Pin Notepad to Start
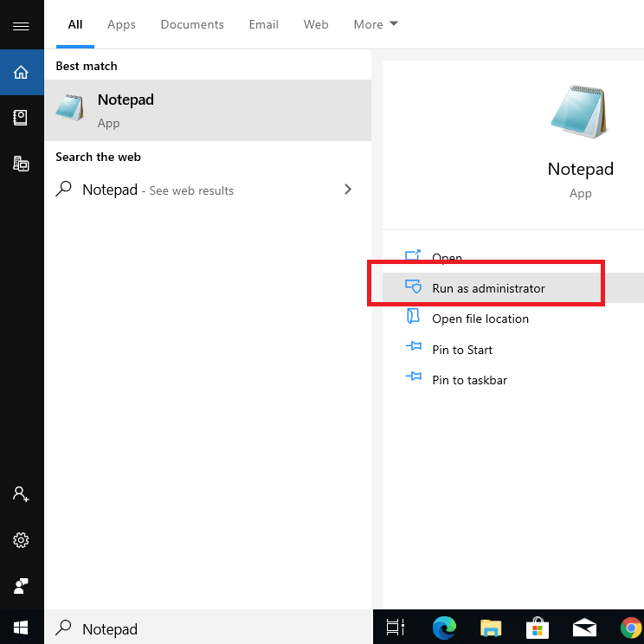Viewport: 644px width, 644px height. pyautogui.click(x=461, y=350)
